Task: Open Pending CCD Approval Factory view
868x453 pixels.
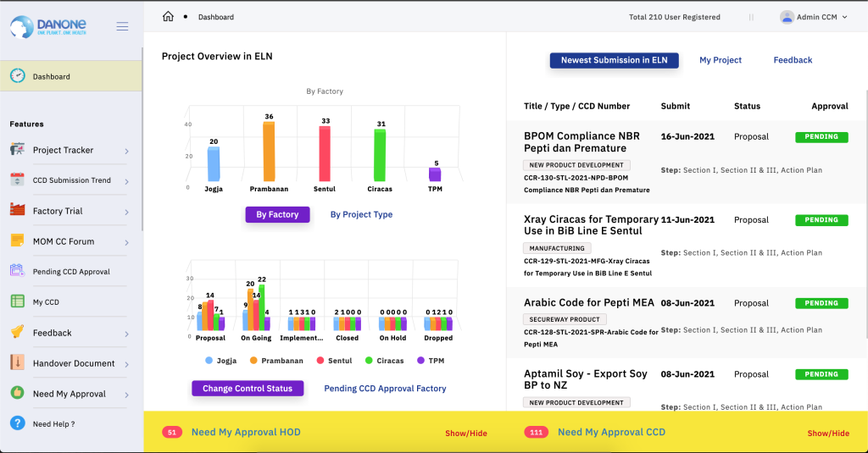Action: 385,389
